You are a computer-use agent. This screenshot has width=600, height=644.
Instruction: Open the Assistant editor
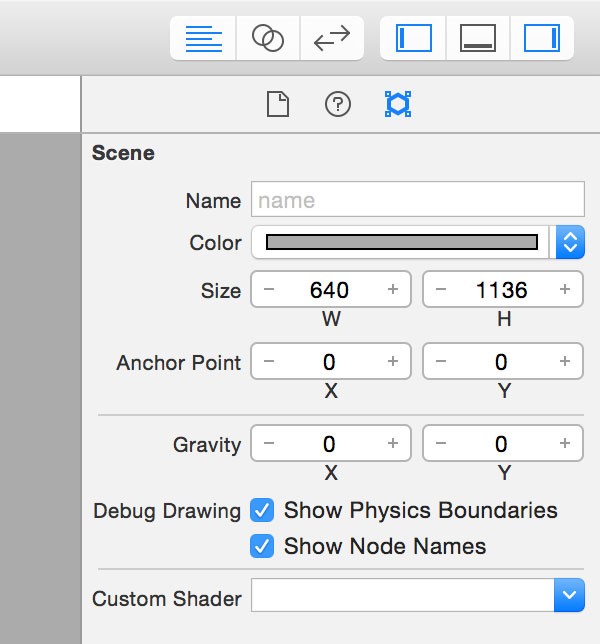click(268, 39)
